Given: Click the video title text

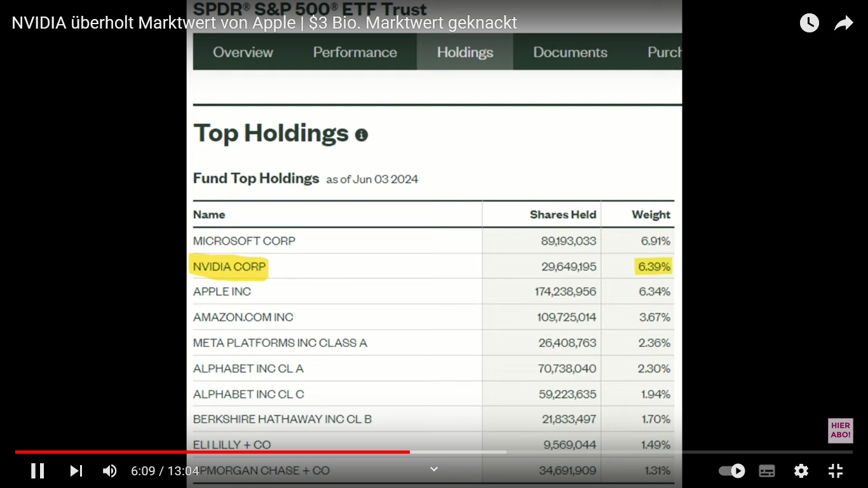Looking at the screenshot, I should [264, 23].
